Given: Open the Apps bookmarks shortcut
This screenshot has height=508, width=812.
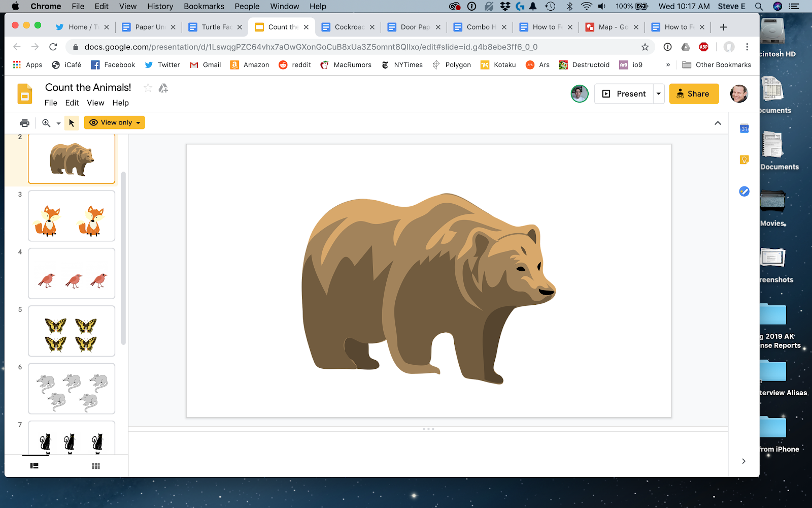Looking at the screenshot, I should 27,65.
